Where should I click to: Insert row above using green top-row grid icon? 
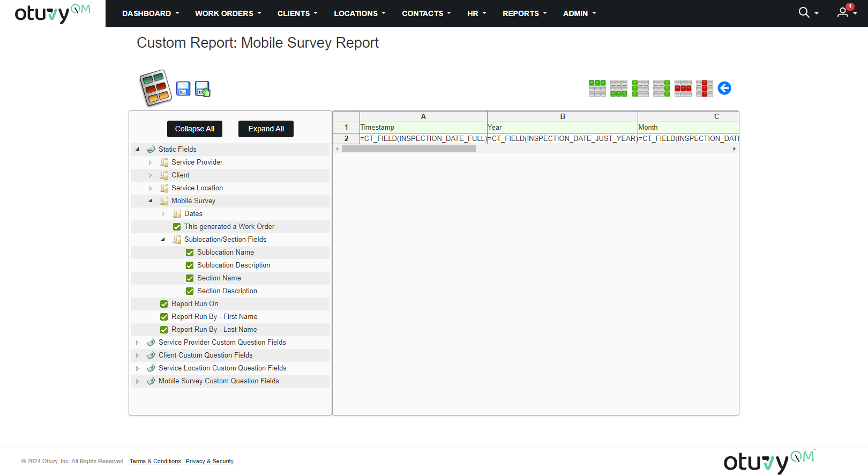[x=597, y=88]
